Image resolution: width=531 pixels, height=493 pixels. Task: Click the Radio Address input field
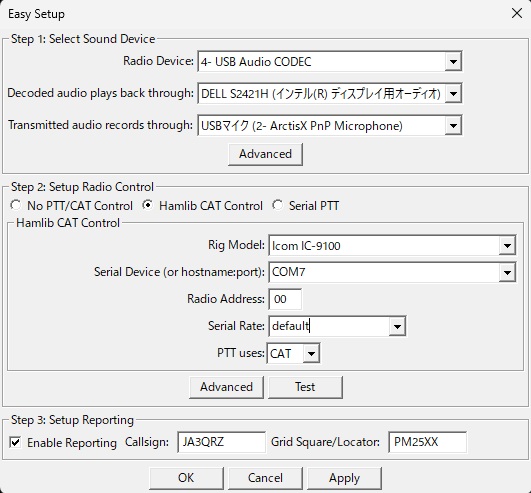click(285, 299)
